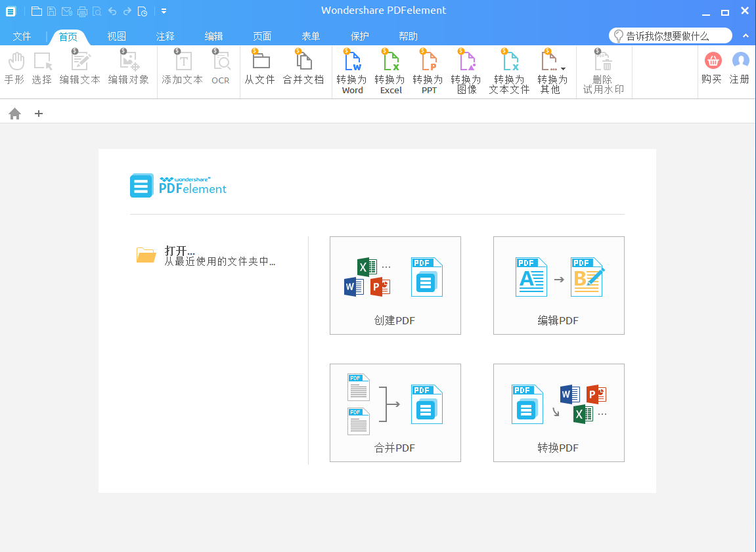This screenshot has height=552, width=756.
Task: Click the Convert to Word icon
Action: [x=353, y=64]
